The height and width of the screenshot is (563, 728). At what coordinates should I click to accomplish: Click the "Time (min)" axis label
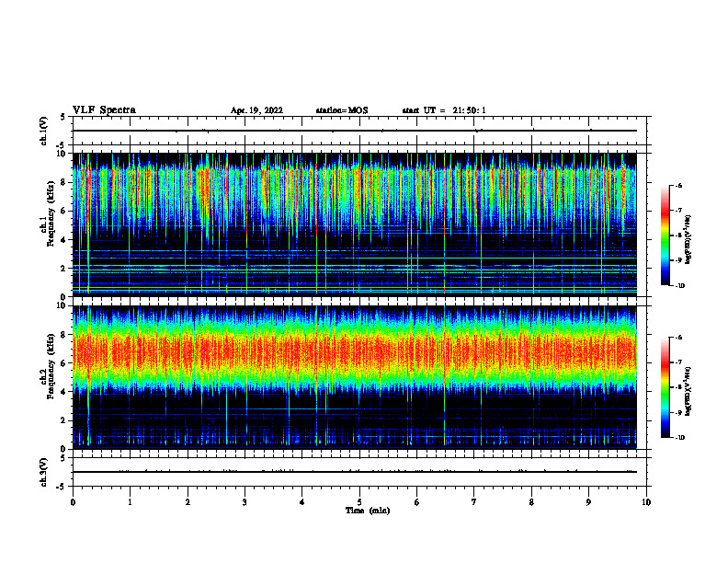click(368, 511)
